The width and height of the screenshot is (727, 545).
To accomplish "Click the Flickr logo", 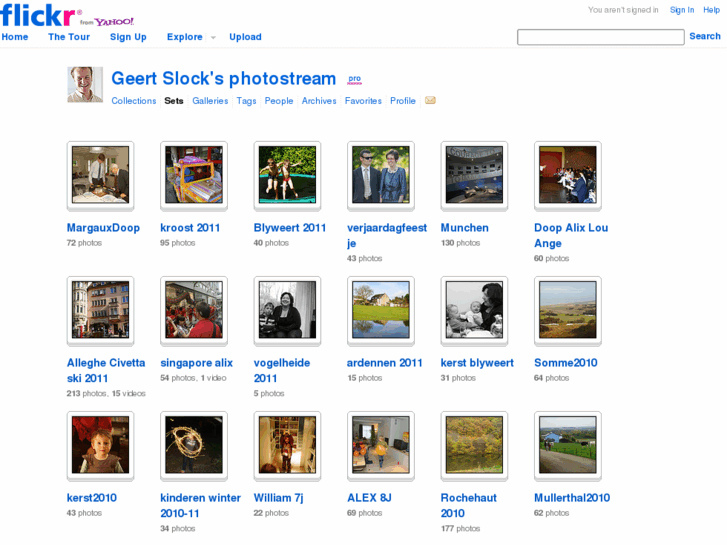I will click(40, 14).
